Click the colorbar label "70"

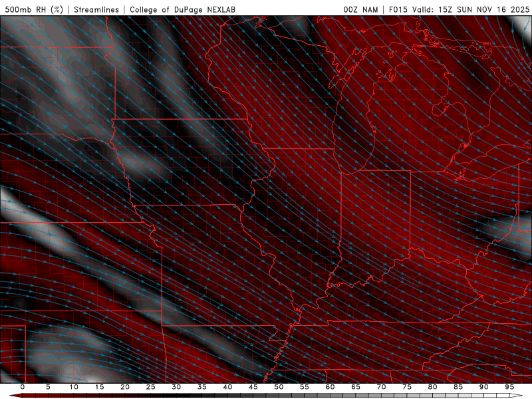pyautogui.click(x=381, y=387)
